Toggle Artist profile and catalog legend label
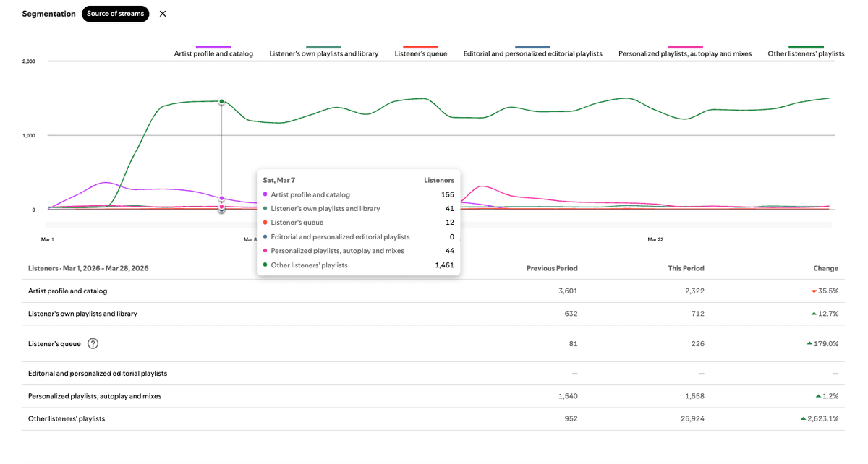 213,54
